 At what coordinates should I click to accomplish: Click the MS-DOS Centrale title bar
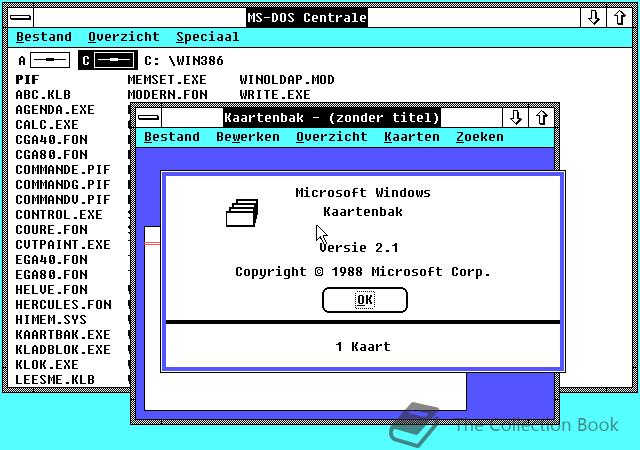pyautogui.click(x=307, y=18)
